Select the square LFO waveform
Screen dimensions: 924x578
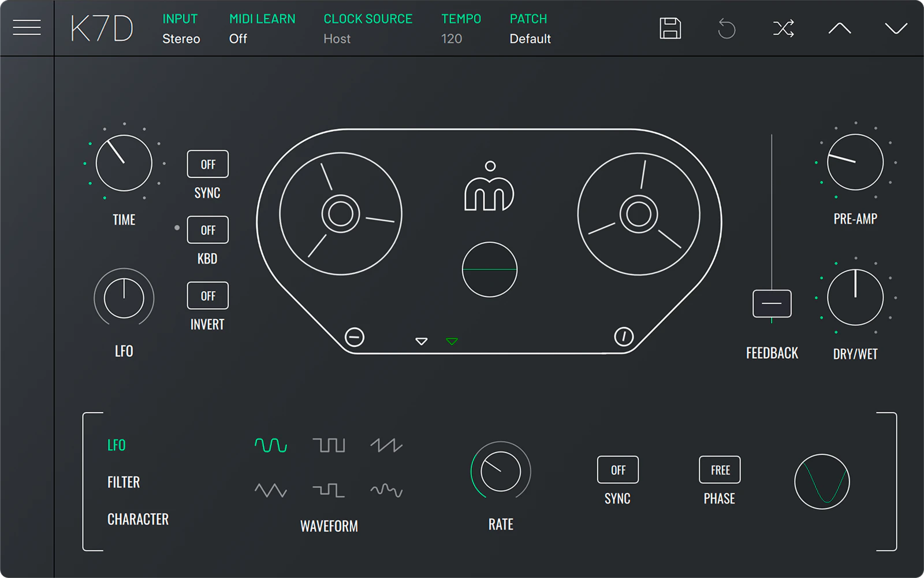click(329, 445)
